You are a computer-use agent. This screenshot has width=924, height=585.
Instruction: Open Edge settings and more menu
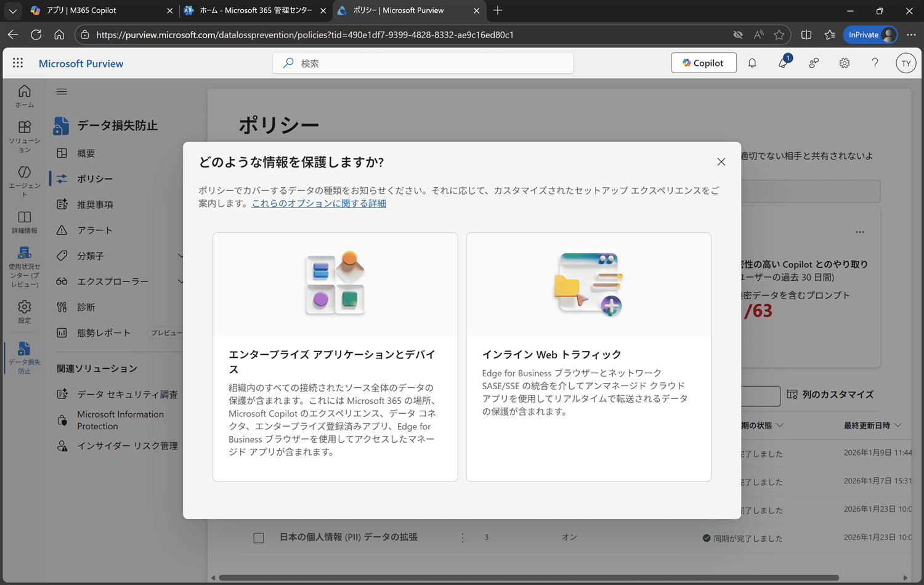click(912, 34)
